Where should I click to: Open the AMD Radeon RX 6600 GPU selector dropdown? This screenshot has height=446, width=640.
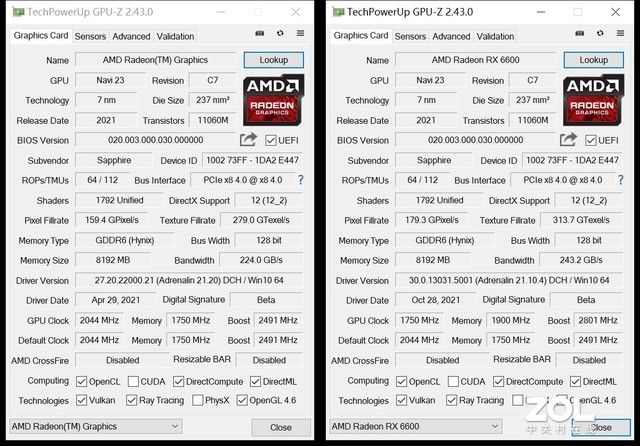pyautogui.click(x=416, y=426)
